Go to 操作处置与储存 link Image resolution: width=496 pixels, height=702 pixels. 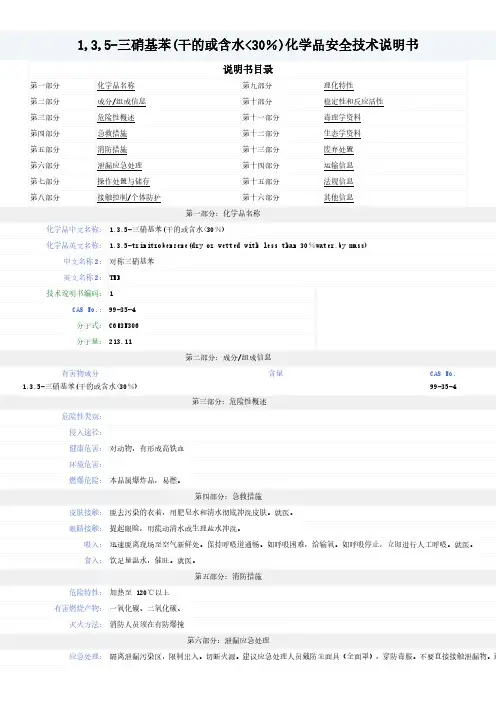[x=123, y=181]
